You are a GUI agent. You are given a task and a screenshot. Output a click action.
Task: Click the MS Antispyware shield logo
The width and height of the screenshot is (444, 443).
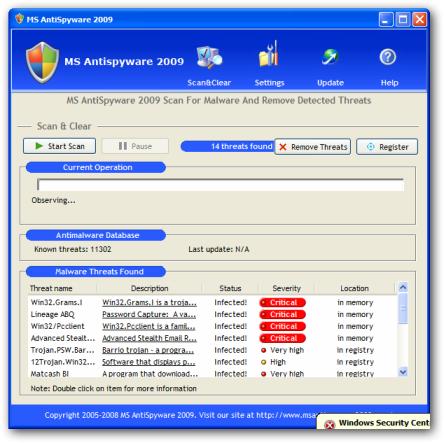pos(42,62)
